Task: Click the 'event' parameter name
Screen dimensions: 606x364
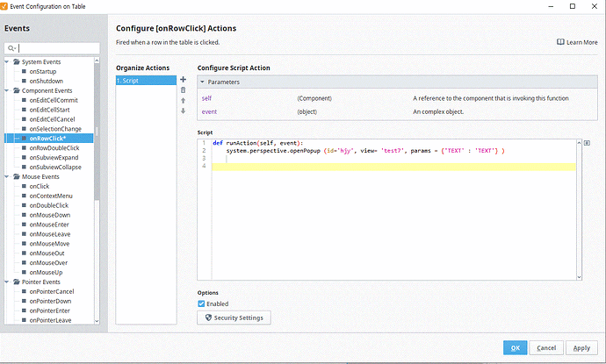Action: (x=209, y=111)
